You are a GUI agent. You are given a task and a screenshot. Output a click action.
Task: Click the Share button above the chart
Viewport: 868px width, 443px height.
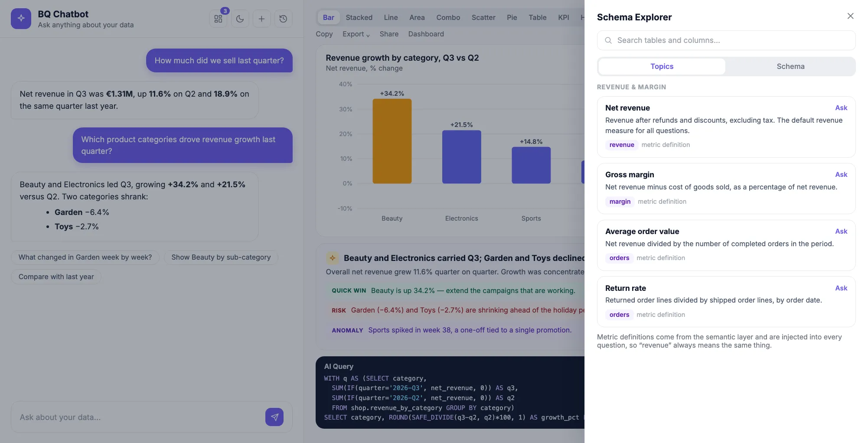pyautogui.click(x=389, y=34)
